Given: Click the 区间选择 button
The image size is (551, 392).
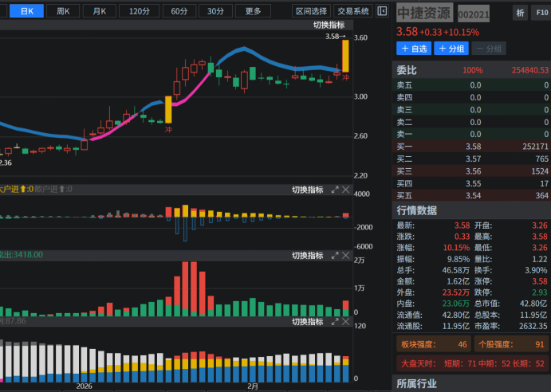Looking at the screenshot, I should pos(311,11).
